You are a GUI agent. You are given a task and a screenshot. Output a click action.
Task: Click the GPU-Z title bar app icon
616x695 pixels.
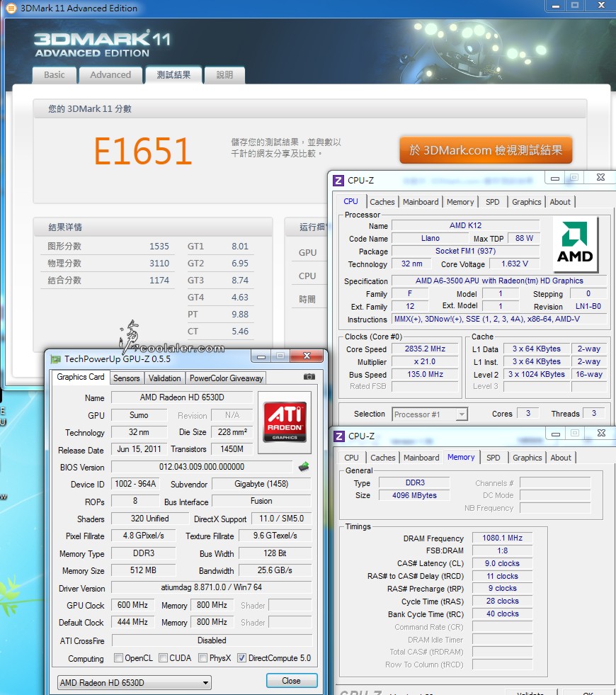(x=55, y=358)
